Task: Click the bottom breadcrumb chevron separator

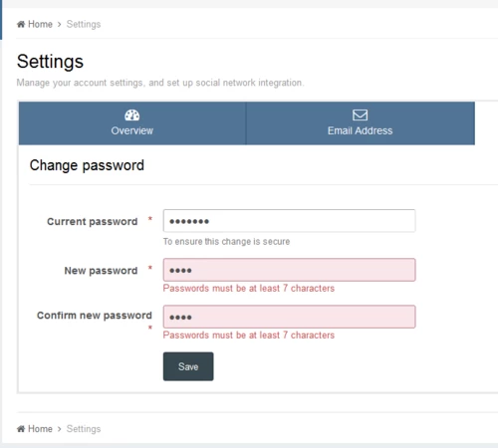Action: (60, 429)
